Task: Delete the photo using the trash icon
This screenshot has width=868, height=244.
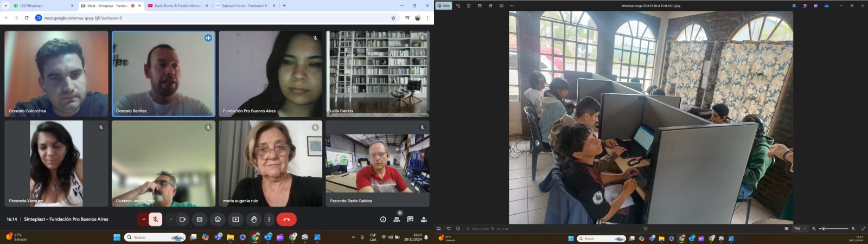Action: (469, 6)
